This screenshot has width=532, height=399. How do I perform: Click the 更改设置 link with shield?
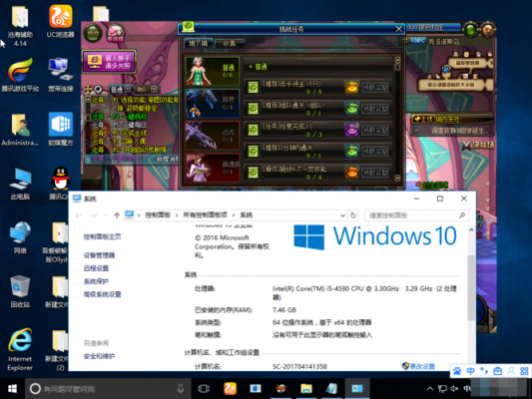coord(418,366)
